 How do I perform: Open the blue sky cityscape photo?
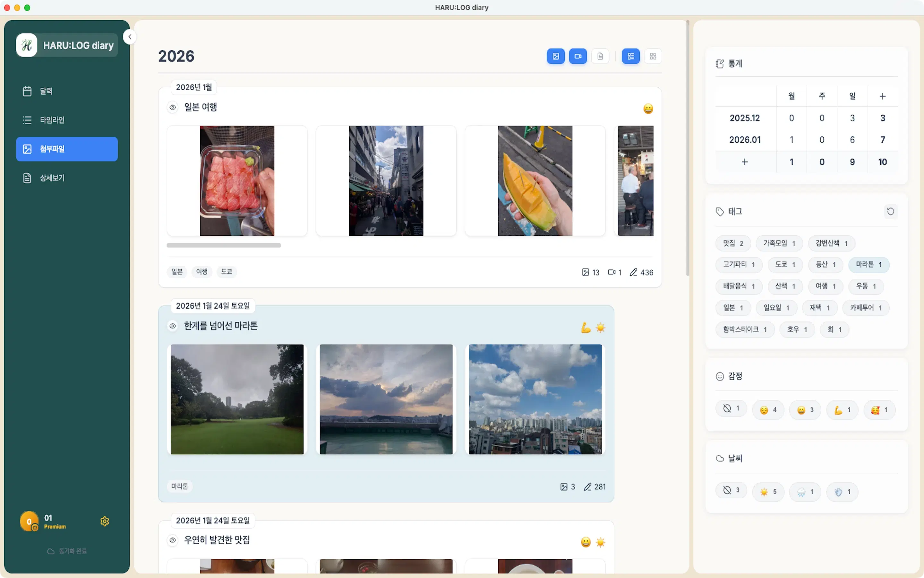point(535,399)
